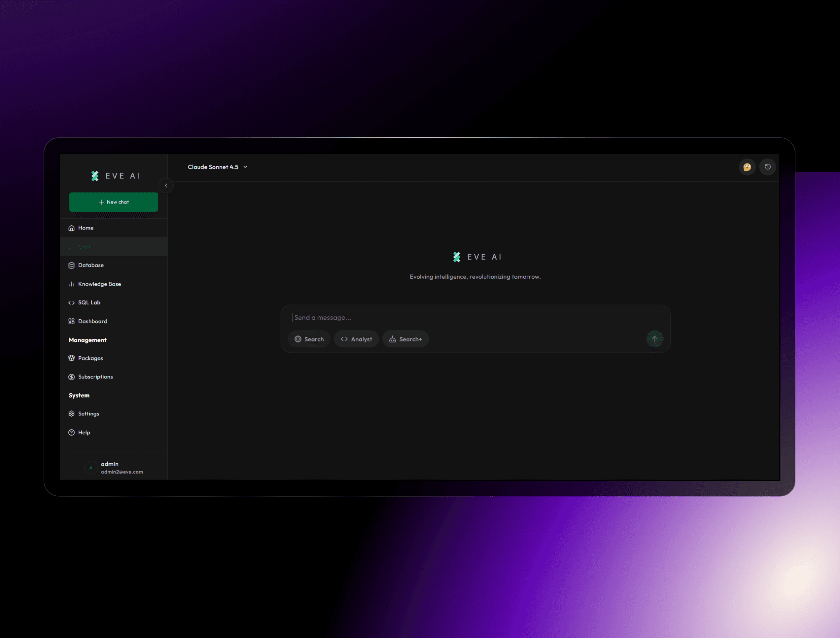Click the EVE AI sidebar logo
This screenshot has width=840, height=638.
pyautogui.click(x=115, y=176)
